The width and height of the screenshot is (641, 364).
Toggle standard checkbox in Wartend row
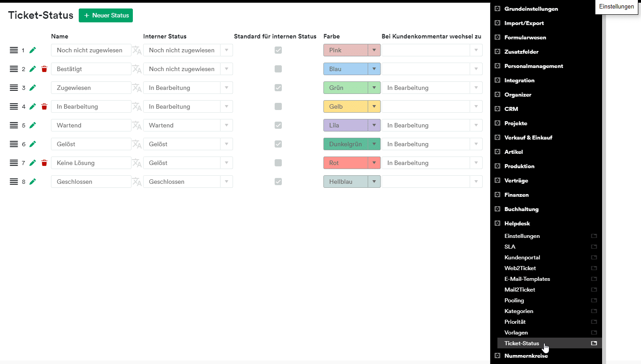(x=278, y=125)
